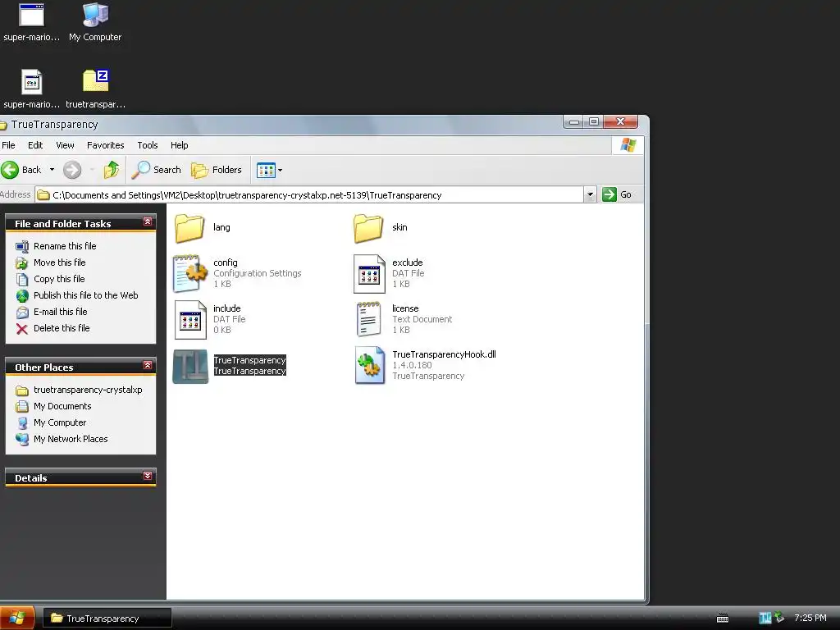Click Rename this file
840x630 pixels.
tap(65, 246)
